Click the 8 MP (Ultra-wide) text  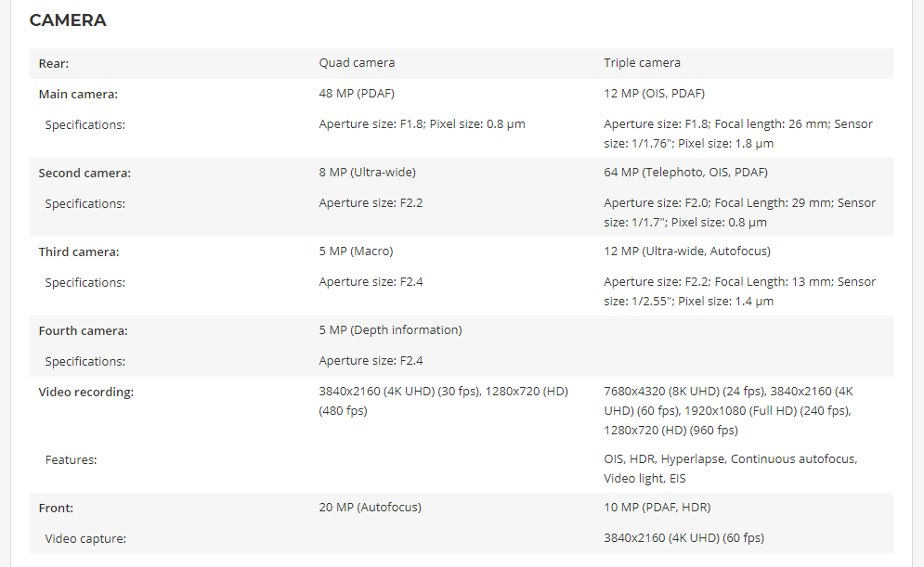(x=367, y=173)
